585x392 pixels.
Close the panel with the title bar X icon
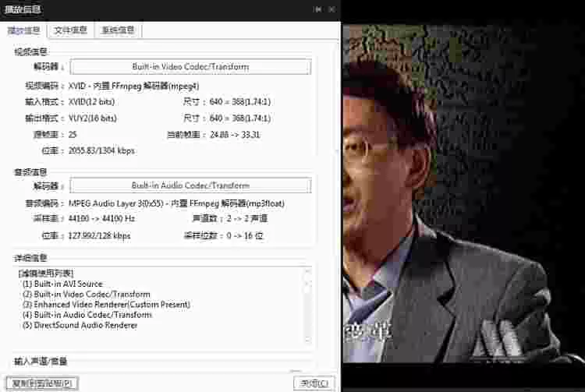coord(331,9)
